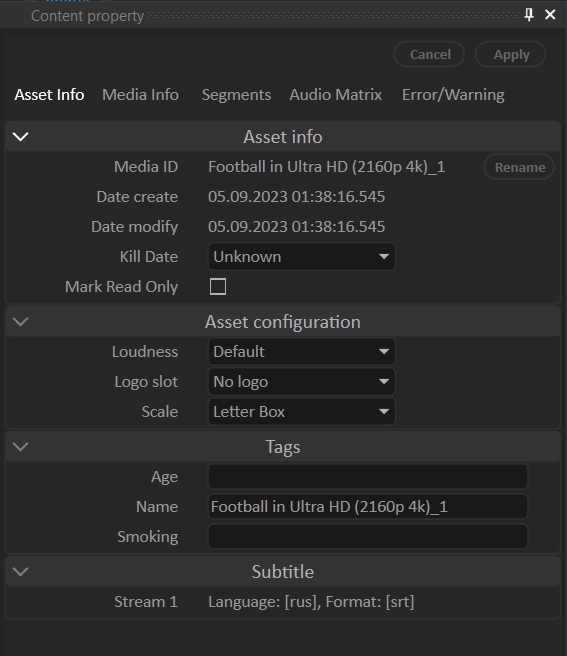
Task: Open the Media Info tab
Action: coord(141,95)
